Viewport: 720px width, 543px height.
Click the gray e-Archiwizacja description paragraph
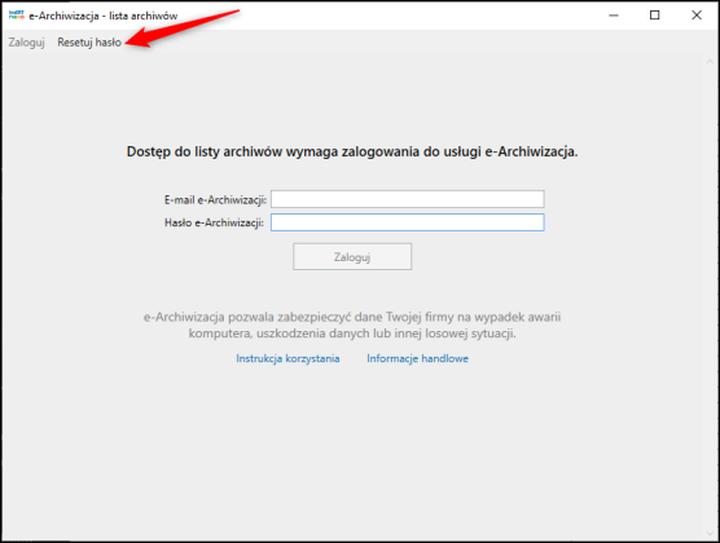click(x=352, y=326)
